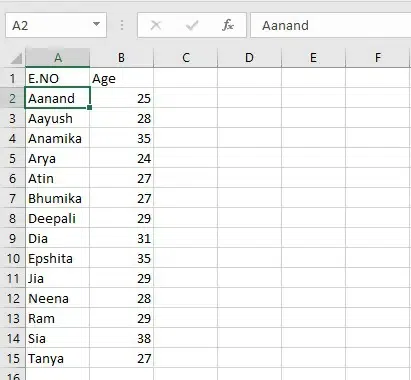The width and height of the screenshot is (411, 380).
Task: Select column C header
Action: click(186, 58)
